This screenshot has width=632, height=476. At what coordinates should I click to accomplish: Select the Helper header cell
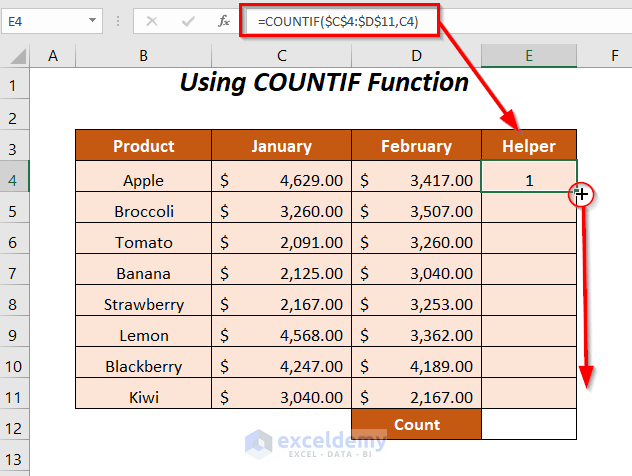click(528, 146)
